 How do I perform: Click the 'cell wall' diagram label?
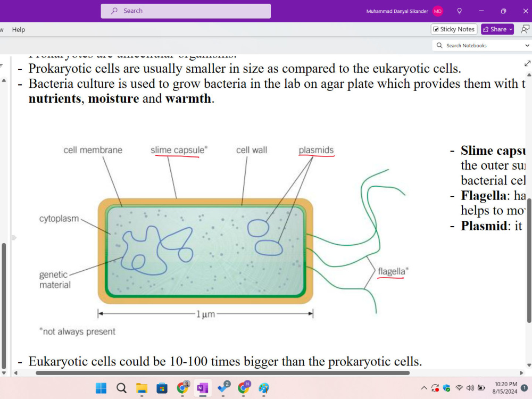252,150
